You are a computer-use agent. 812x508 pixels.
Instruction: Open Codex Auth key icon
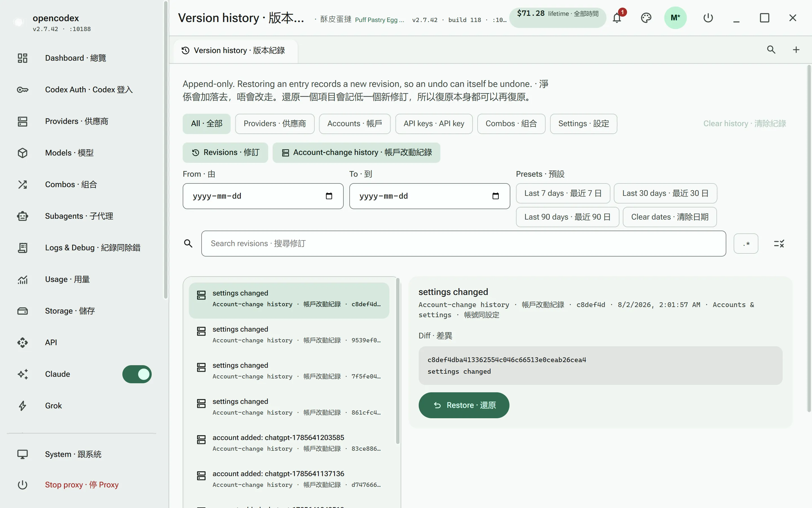point(23,90)
